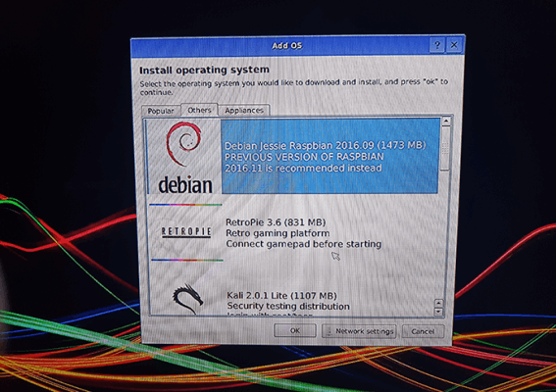Image resolution: width=556 pixels, height=392 pixels.
Task: Select the Debian logo icon
Action: (185, 158)
